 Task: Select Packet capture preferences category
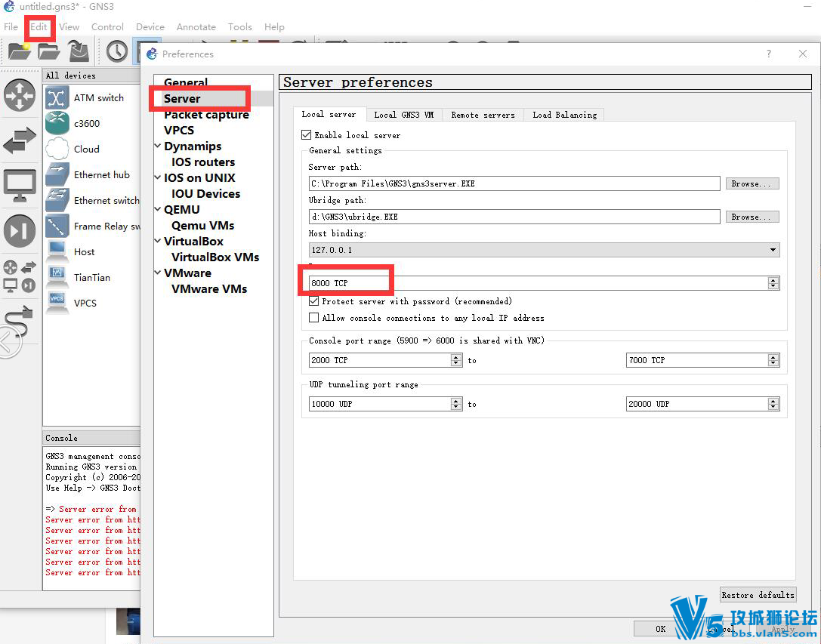tap(206, 115)
